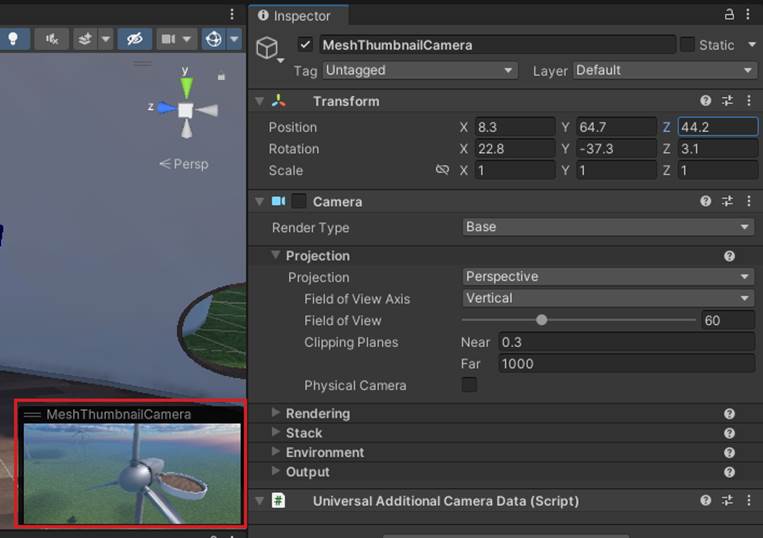Expand the Rendering section

point(276,413)
